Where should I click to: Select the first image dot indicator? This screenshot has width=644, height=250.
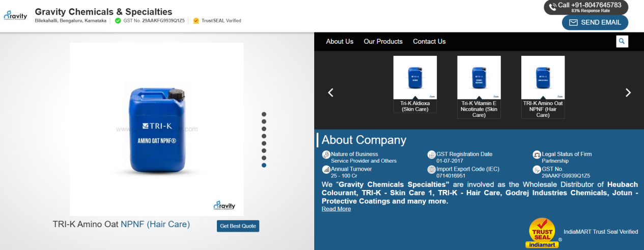[x=264, y=114]
